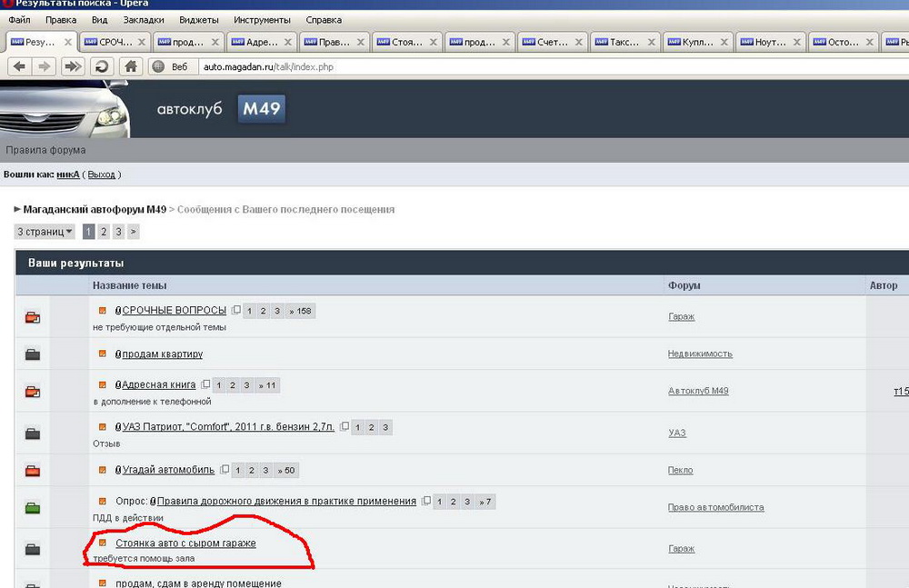Image resolution: width=909 pixels, height=588 pixels.
Task: Close the first Резу... browser tab
Action: tap(68, 42)
